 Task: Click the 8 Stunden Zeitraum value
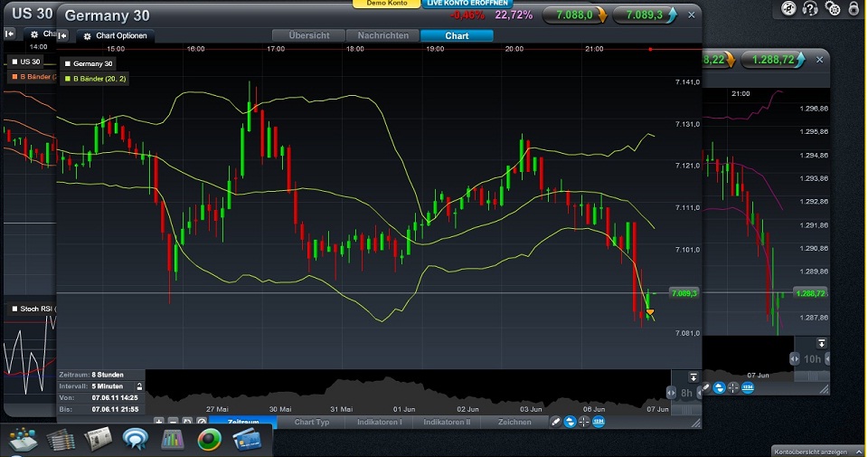click(x=108, y=375)
